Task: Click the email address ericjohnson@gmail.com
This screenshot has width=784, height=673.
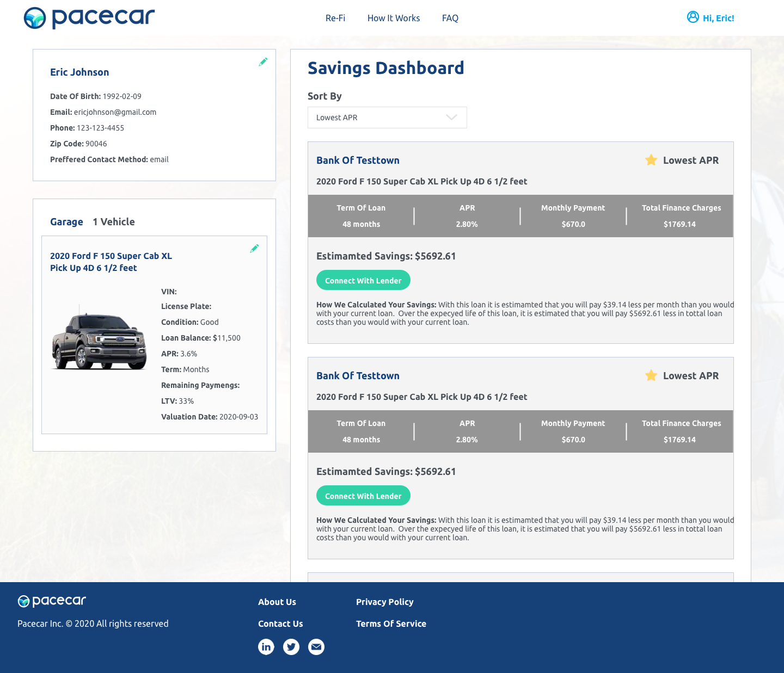Action: 115,112
